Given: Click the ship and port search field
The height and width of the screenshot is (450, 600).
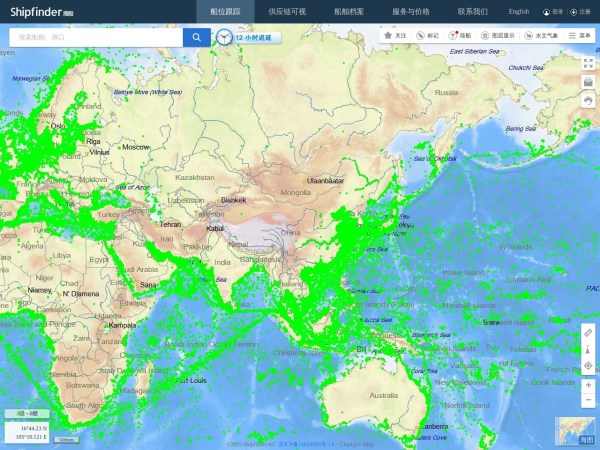Looking at the screenshot, I should (x=95, y=37).
